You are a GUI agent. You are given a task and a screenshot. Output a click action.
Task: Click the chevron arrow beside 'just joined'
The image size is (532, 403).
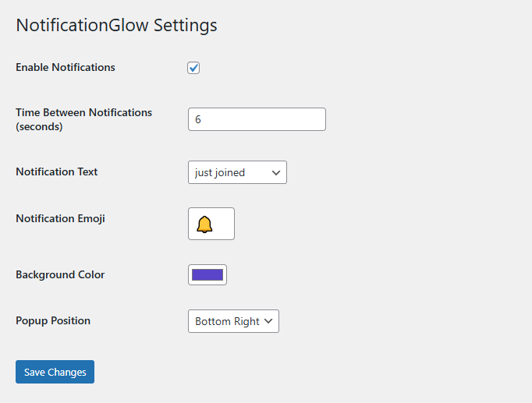tap(276, 173)
